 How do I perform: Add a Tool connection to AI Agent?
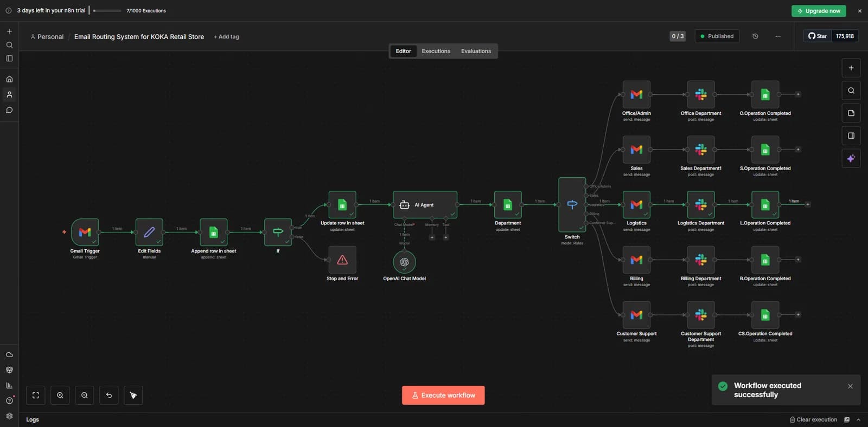[446, 237]
